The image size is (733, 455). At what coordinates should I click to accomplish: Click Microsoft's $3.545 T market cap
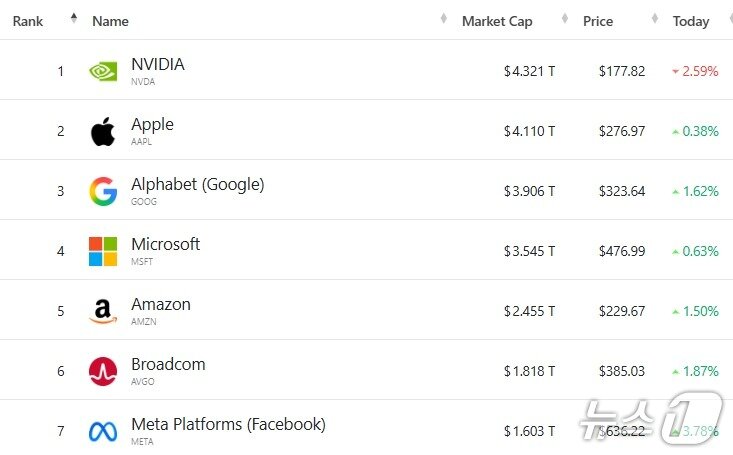pos(529,251)
